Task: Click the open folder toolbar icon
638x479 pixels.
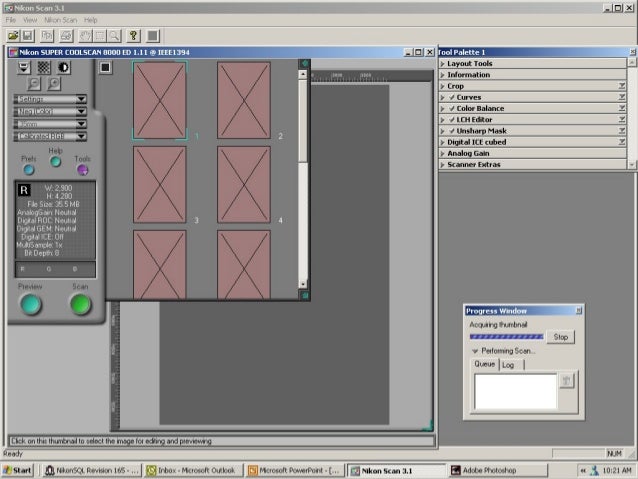Action: click(14, 35)
